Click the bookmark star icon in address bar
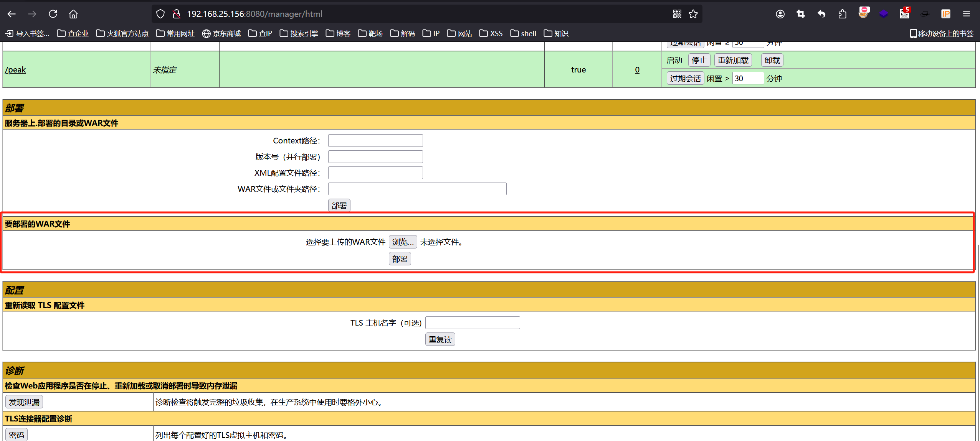Screen dimensions: 980x441 click(693, 14)
